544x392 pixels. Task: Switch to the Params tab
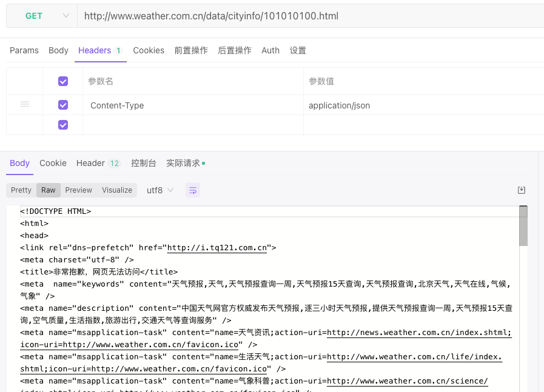(x=24, y=51)
